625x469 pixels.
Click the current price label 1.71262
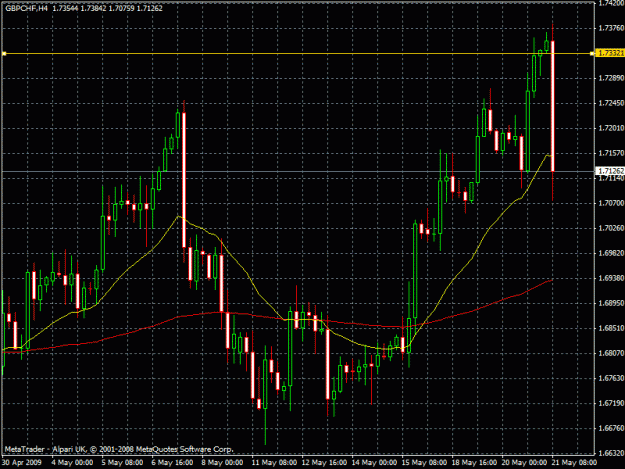point(610,171)
